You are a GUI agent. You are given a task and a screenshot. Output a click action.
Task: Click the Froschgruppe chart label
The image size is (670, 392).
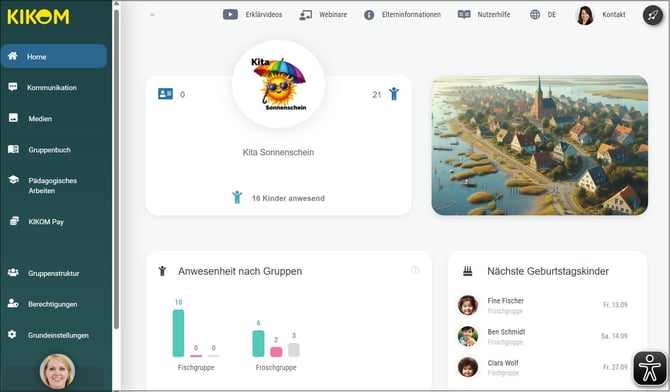(x=276, y=368)
